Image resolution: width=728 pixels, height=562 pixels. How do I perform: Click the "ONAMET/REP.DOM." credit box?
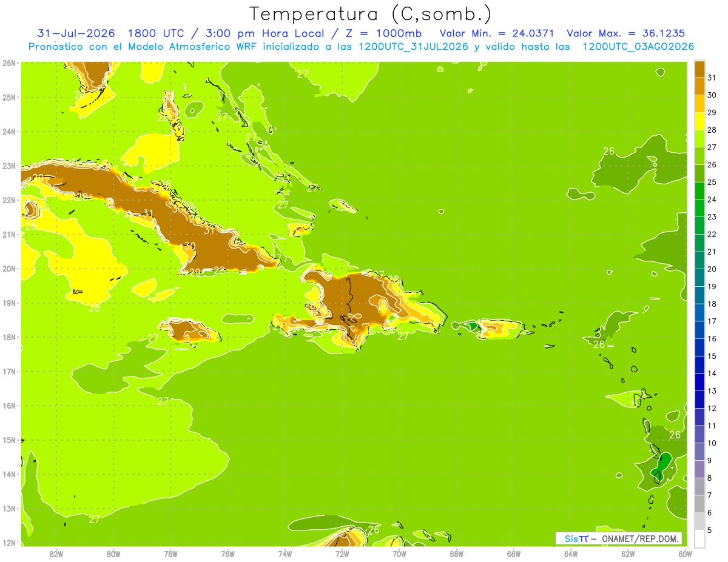point(619,538)
